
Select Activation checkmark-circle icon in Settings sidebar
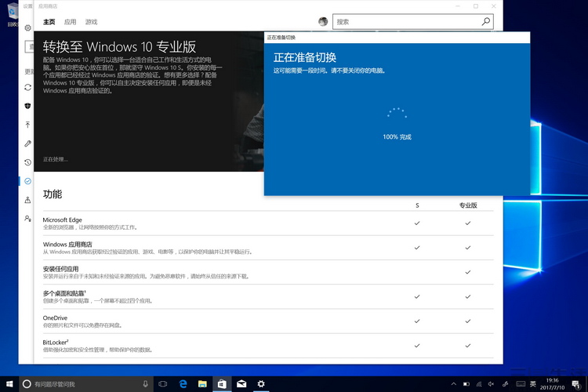[27, 181]
